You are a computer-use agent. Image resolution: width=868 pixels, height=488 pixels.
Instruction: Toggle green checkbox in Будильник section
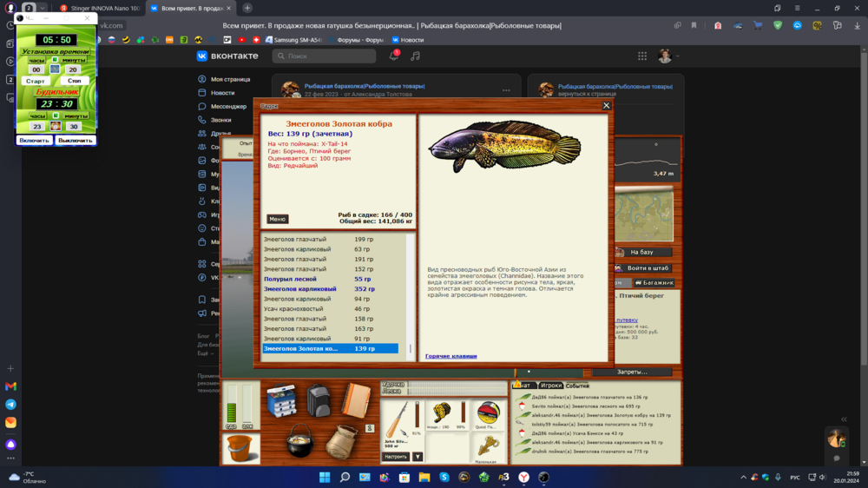tap(56, 115)
